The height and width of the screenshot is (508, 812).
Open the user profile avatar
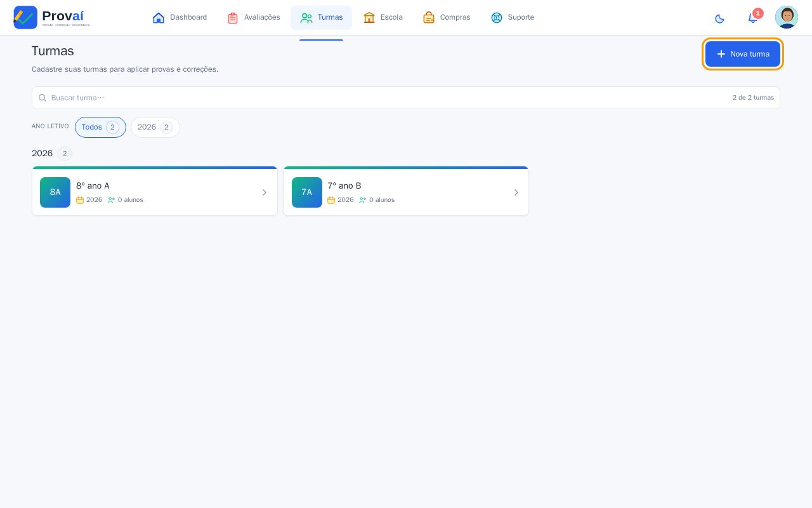787,17
